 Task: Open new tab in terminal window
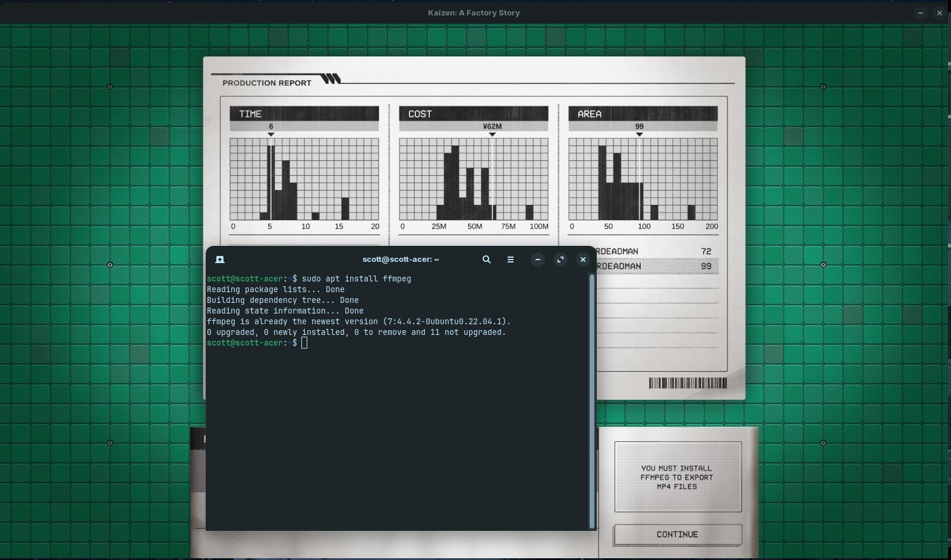click(220, 260)
